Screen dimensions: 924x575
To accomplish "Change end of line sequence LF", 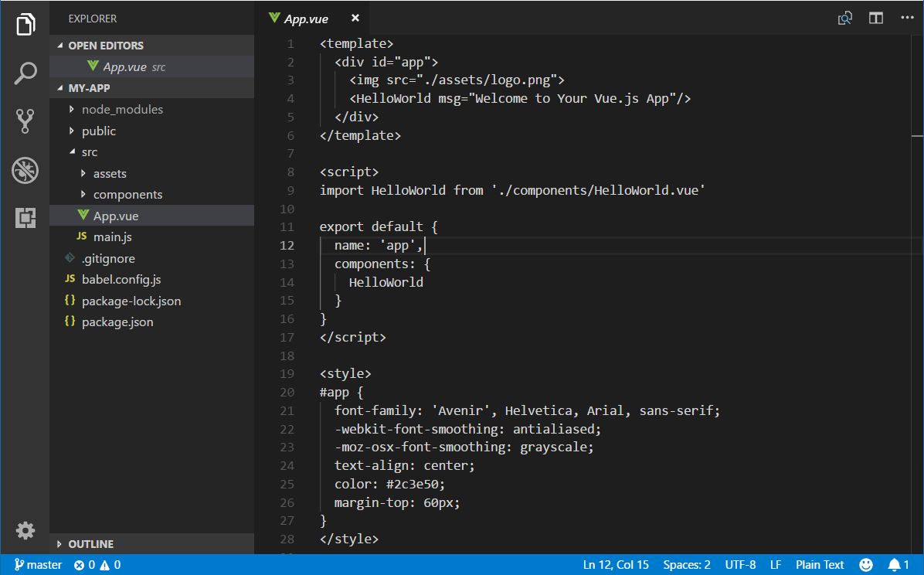I will coord(776,565).
